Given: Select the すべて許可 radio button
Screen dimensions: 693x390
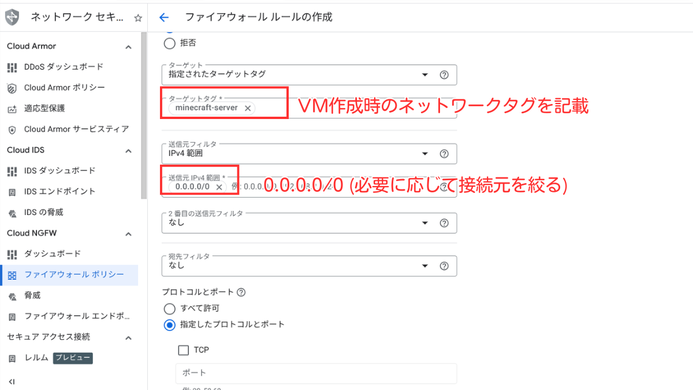Looking at the screenshot, I should 169,309.
